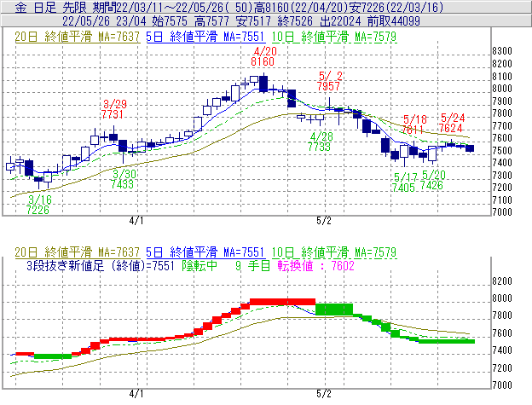The height and width of the screenshot is (405, 532).
Task: Click the 5/ 2 7957 peak label
Action: point(329,81)
